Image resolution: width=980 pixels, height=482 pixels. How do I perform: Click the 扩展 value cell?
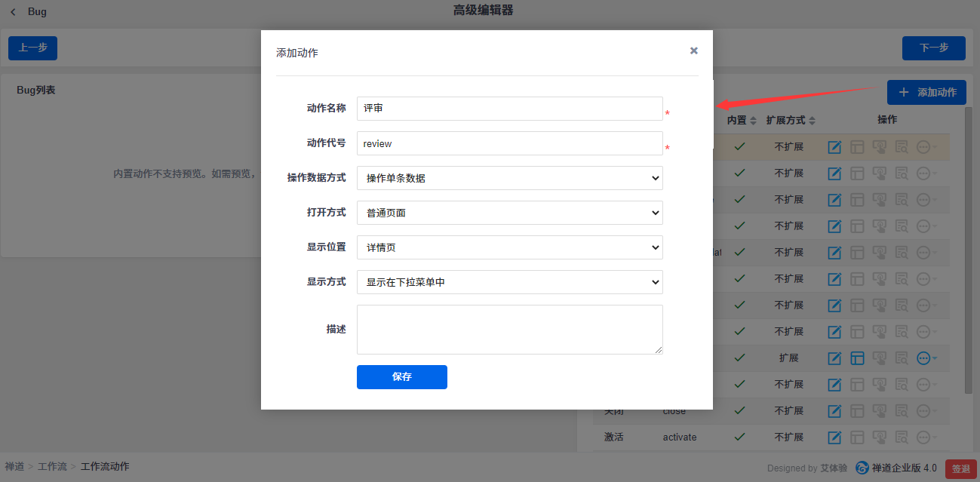tap(789, 358)
